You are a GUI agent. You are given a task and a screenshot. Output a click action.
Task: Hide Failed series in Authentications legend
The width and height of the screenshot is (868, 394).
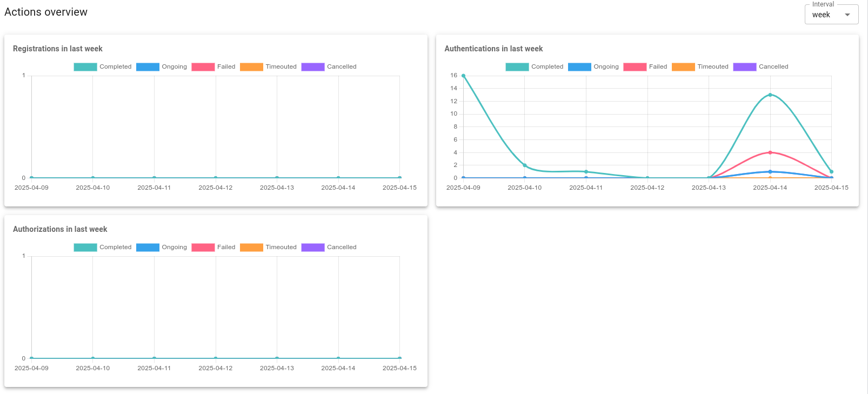pyautogui.click(x=635, y=67)
